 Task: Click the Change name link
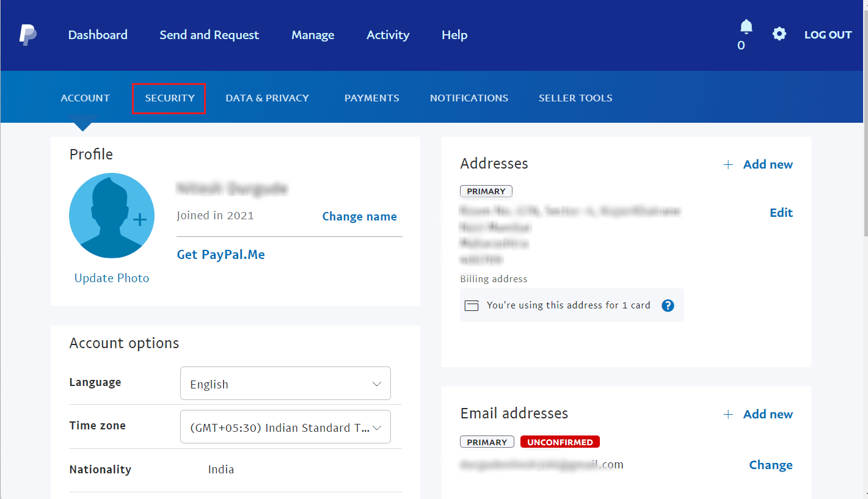point(359,216)
